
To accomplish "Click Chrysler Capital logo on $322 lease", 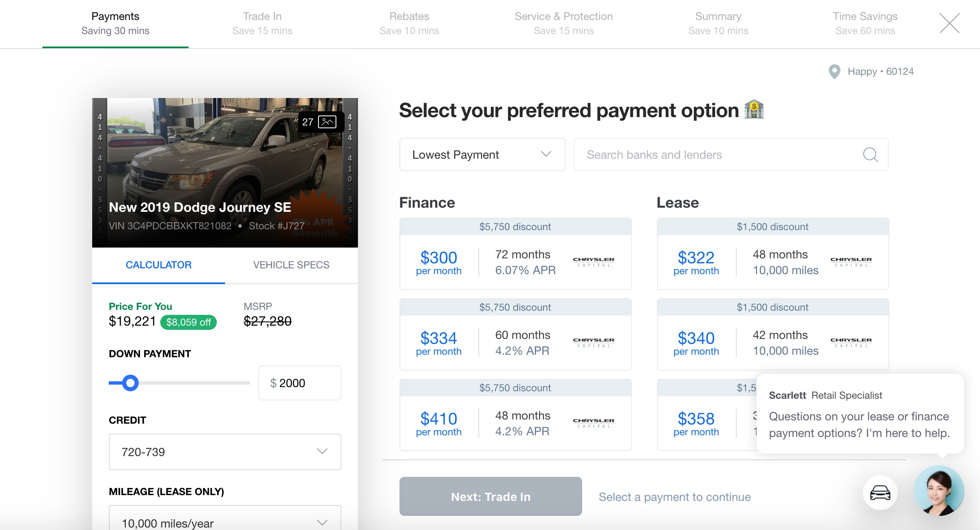I will pos(851,262).
